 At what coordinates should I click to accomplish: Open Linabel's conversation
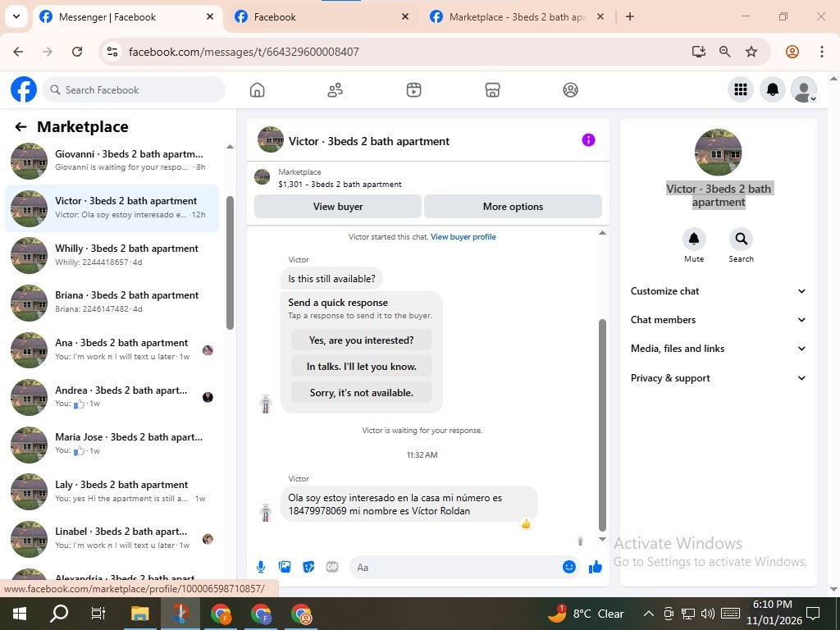click(112, 538)
